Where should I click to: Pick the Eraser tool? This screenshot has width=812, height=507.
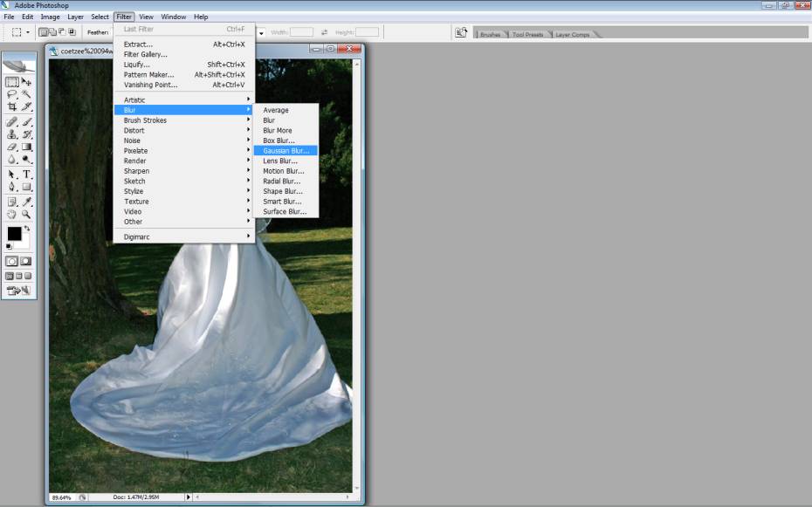pyautogui.click(x=12, y=147)
